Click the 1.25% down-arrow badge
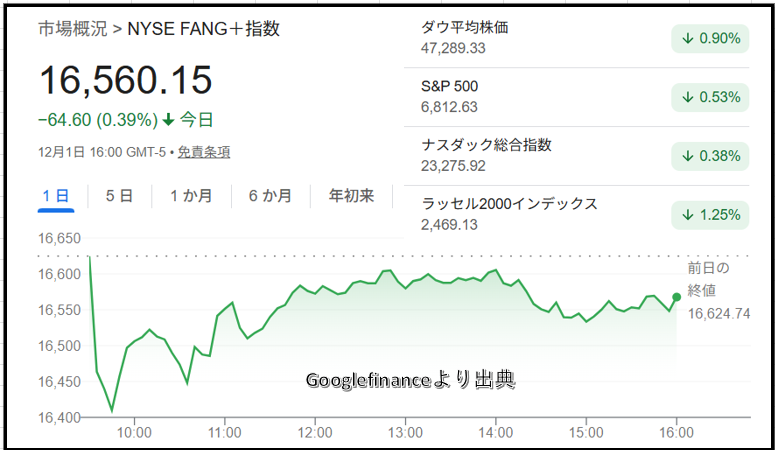Image resolution: width=775 pixels, height=450 pixels. tap(710, 215)
